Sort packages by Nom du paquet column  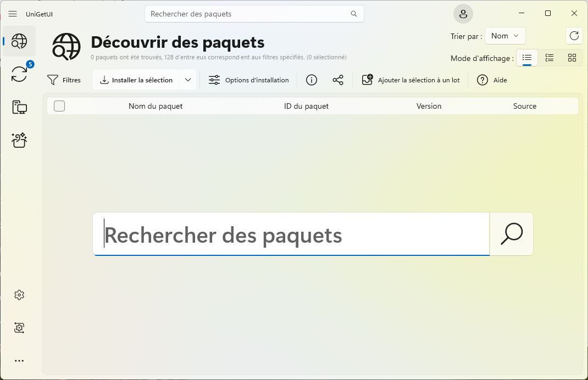156,106
